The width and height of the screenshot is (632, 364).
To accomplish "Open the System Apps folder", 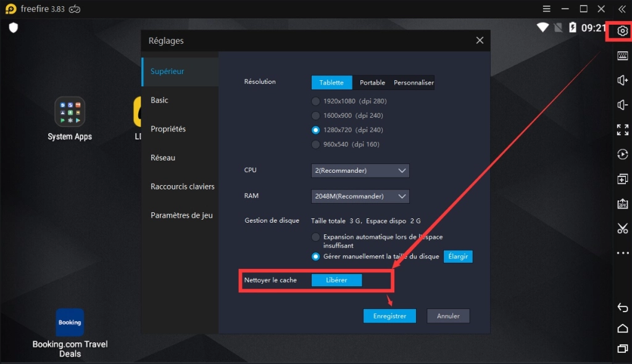I will click(70, 119).
